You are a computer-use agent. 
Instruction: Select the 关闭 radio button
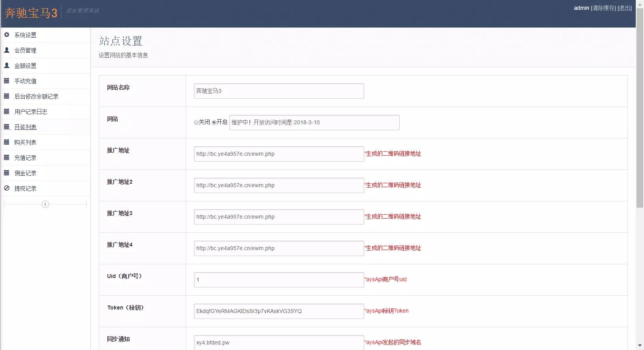pyautogui.click(x=196, y=123)
